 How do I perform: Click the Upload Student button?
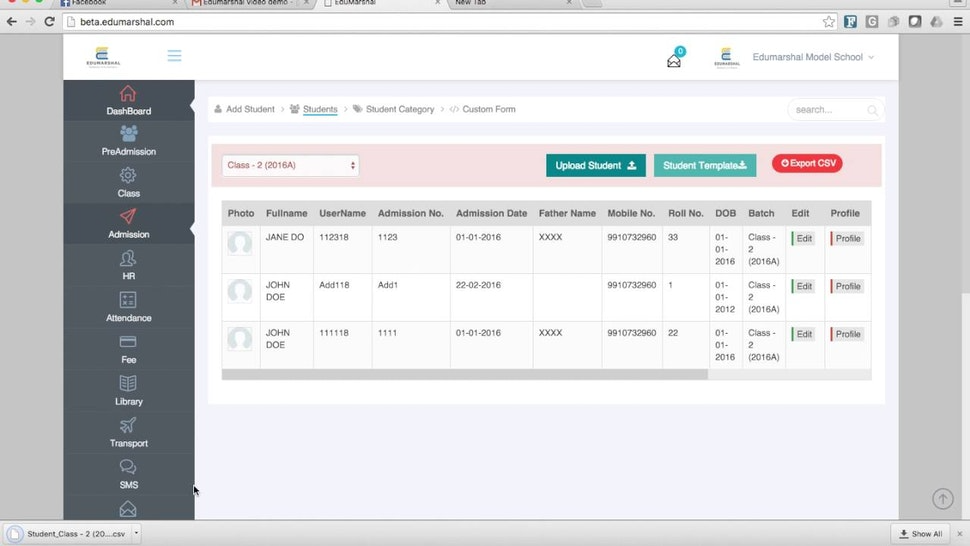click(596, 166)
